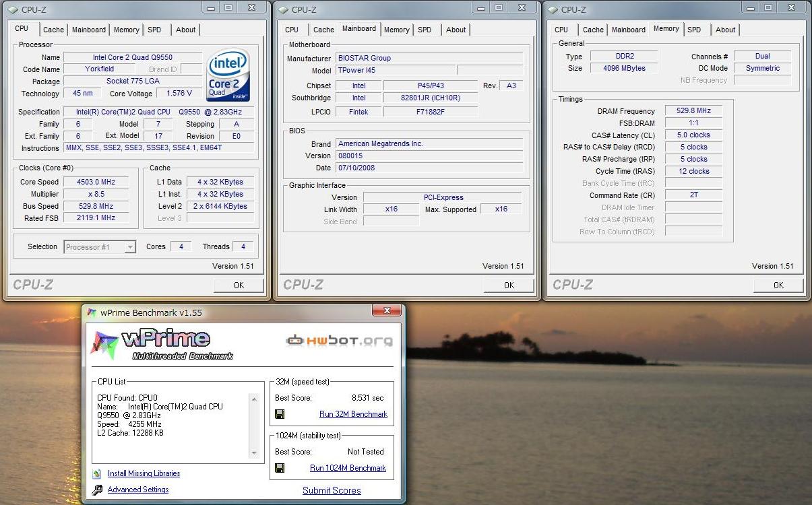The image size is (812, 505).
Task: Click the 32M Best Score 8,531 sec
Action: [368, 398]
